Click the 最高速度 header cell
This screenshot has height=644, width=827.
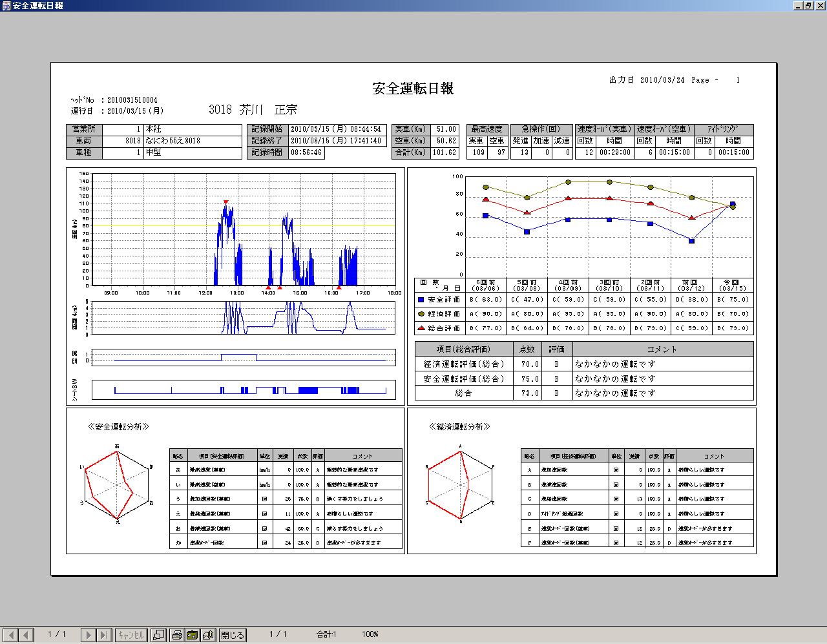click(487, 129)
